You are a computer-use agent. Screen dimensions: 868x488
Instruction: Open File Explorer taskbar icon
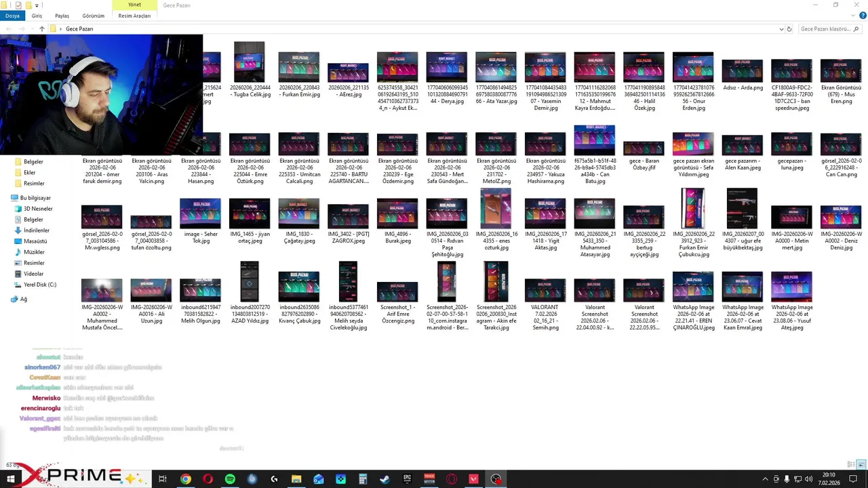tap(296, 479)
